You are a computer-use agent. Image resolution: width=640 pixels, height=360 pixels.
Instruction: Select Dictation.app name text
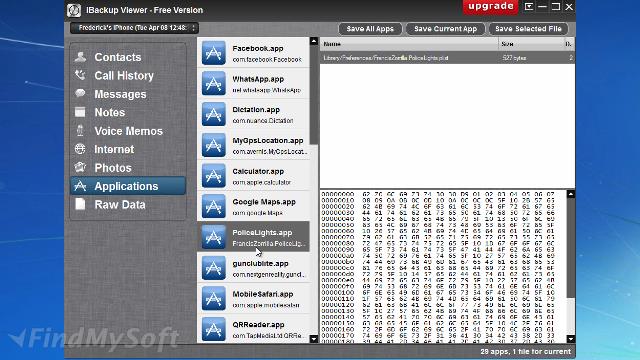[x=256, y=109]
